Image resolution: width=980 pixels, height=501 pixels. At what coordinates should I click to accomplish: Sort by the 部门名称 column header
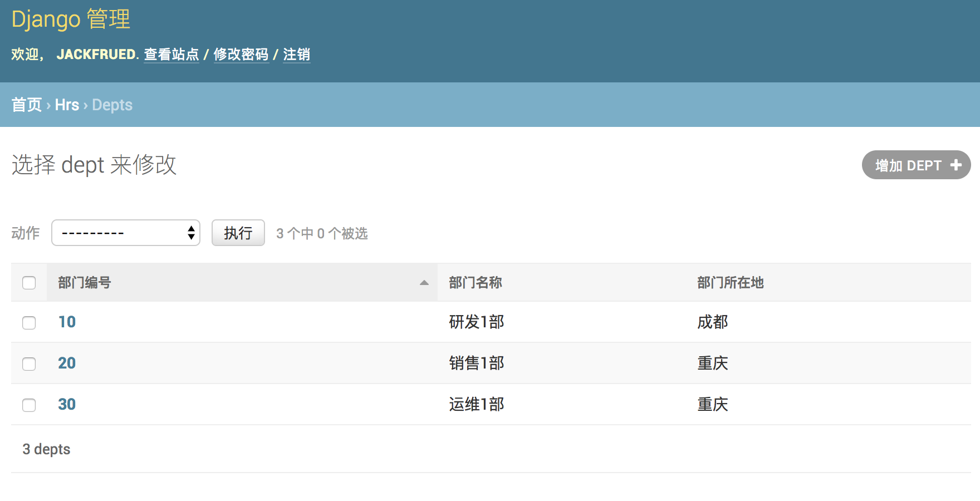[x=476, y=283]
